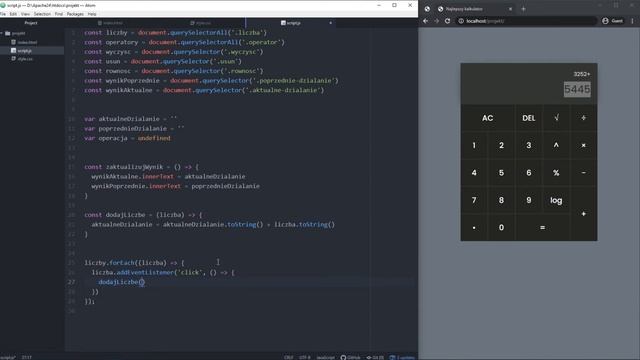
Task: Open the View menu in Atom
Action: pos(25,14)
